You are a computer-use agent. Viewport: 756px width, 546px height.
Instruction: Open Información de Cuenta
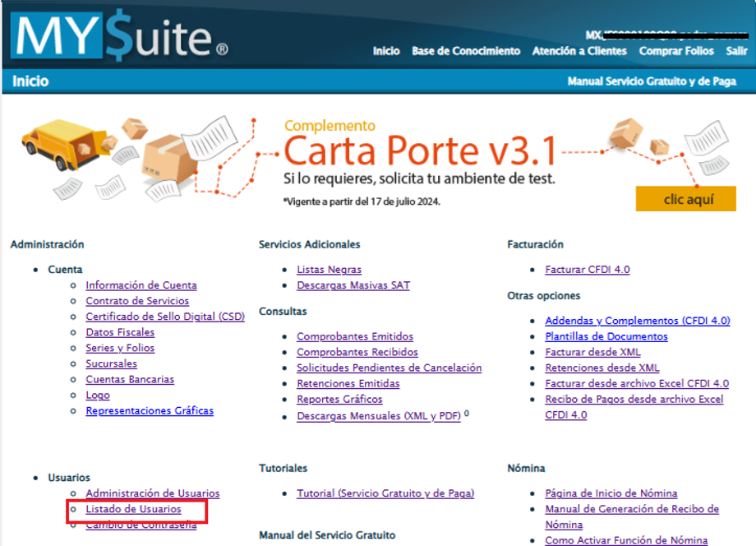tap(141, 285)
